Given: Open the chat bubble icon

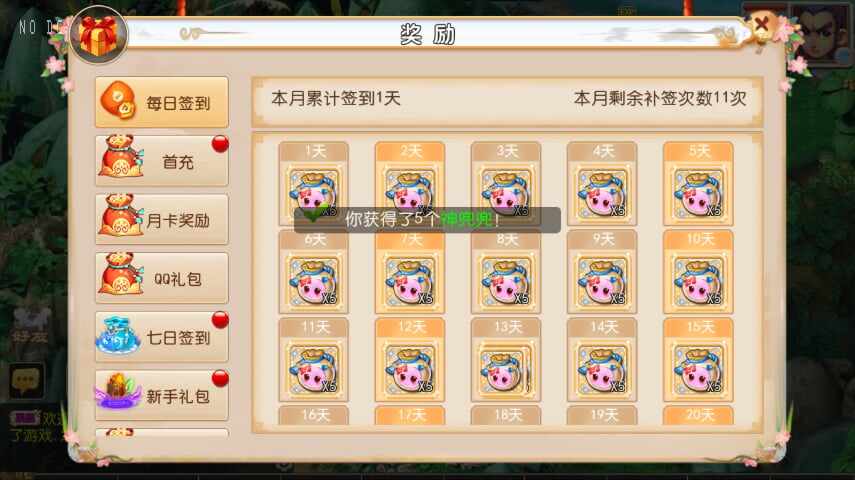Looking at the screenshot, I should (x=26, y=380).
